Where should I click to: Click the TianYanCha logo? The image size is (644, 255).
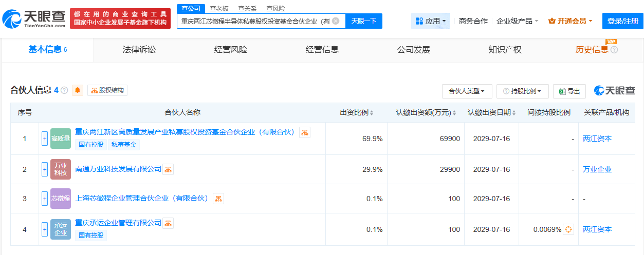tap(34, 18)
